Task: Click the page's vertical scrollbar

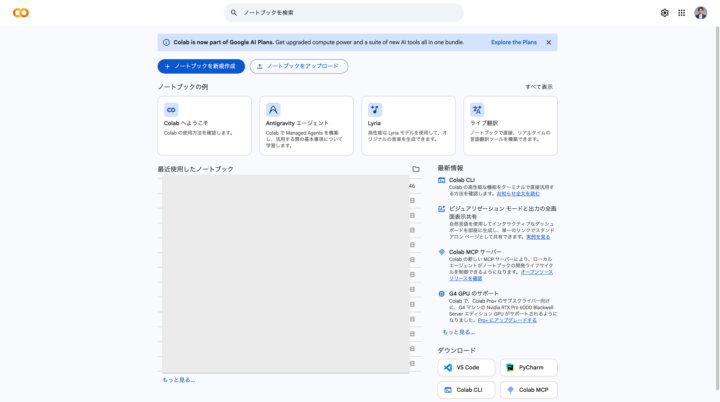Action: tap(717, 208)
